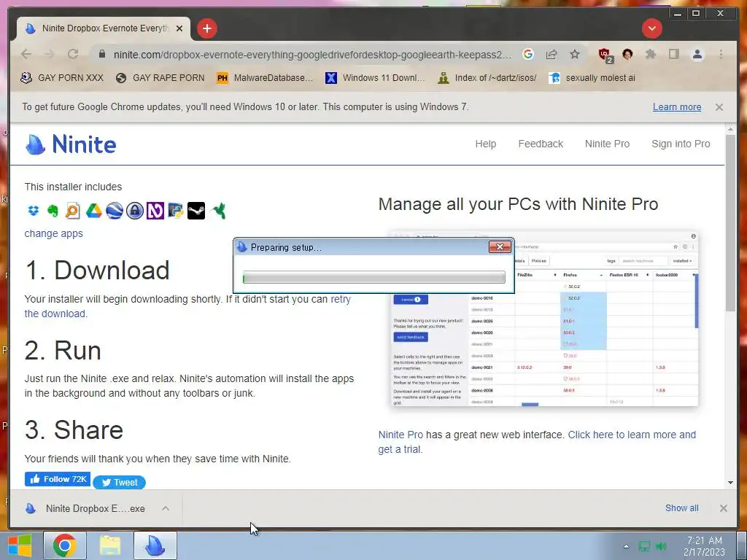Open the uBlock extension with badge 2
Image resolution: width=747 pixels, height=560 pixels.
pyautogui.click(x=605, y=55)
